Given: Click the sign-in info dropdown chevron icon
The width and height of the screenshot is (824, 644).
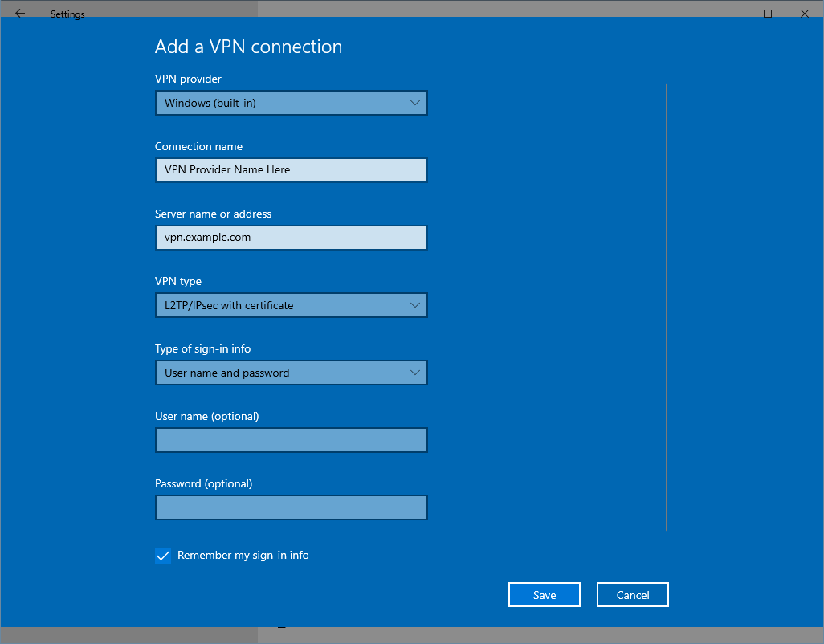Looking at the screenshot, I should tap(415, 373).
